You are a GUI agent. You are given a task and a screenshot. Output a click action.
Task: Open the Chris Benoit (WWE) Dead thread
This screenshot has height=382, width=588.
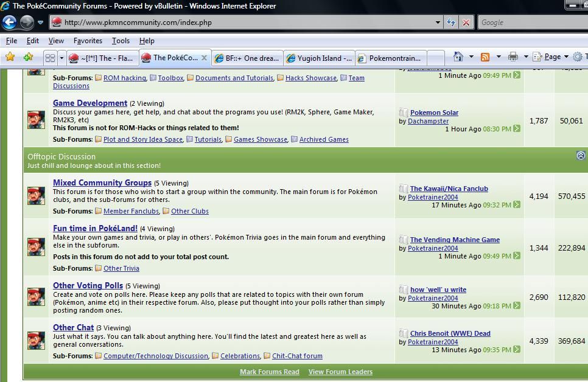450,333
